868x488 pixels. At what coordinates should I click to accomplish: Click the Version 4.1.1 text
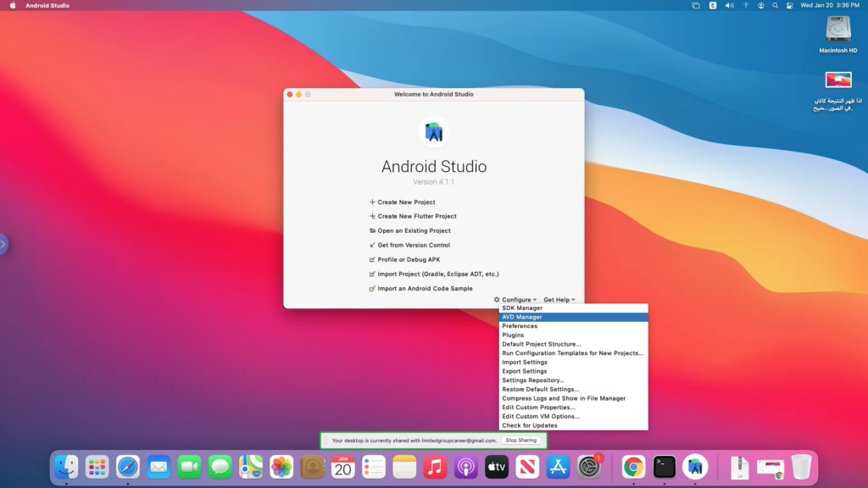[x=433, y=182]
